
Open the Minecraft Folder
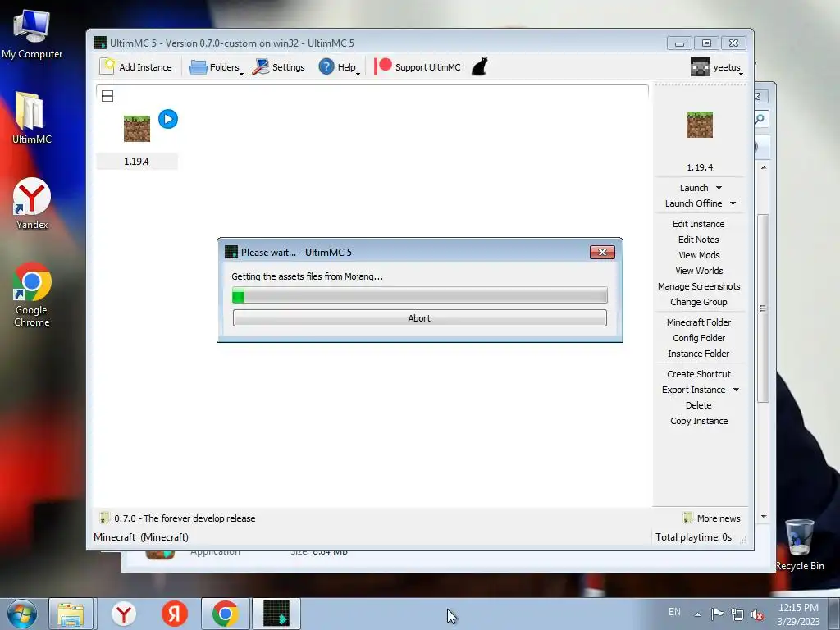(699, 322)
